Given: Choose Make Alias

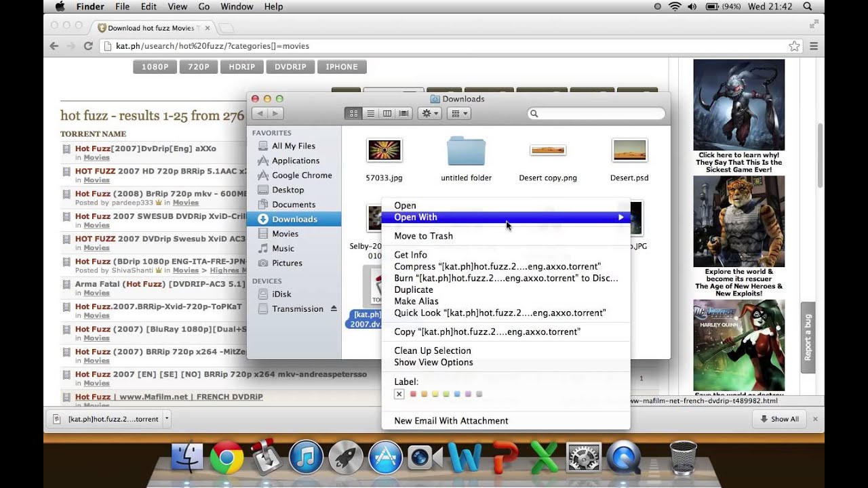Looking at the screenshot, I should 416,301.
